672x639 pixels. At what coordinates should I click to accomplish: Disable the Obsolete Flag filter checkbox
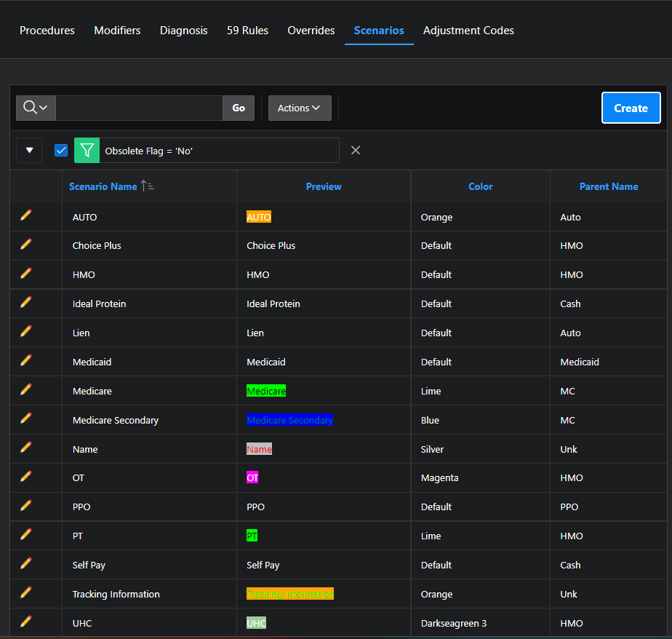pos(61,150)
